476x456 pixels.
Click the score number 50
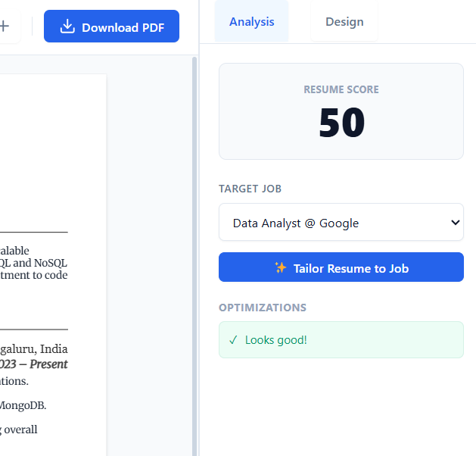coord(341,123)
